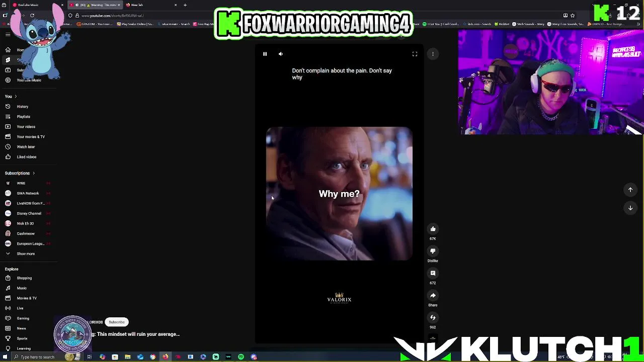Open the Windows Start menu
Viewport: 644px width, 362px height.
click(x=5, y=357)
